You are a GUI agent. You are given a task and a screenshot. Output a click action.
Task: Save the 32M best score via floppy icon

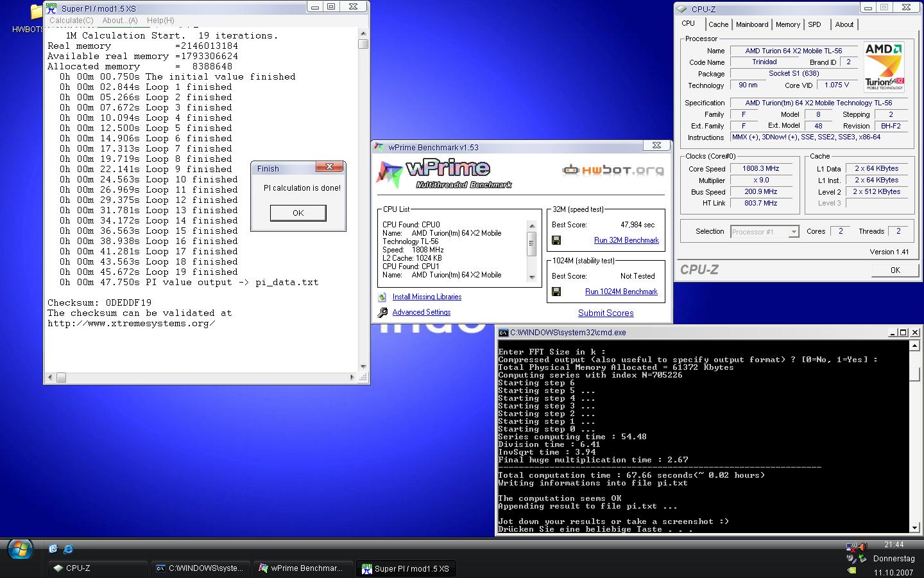(556, 240)
